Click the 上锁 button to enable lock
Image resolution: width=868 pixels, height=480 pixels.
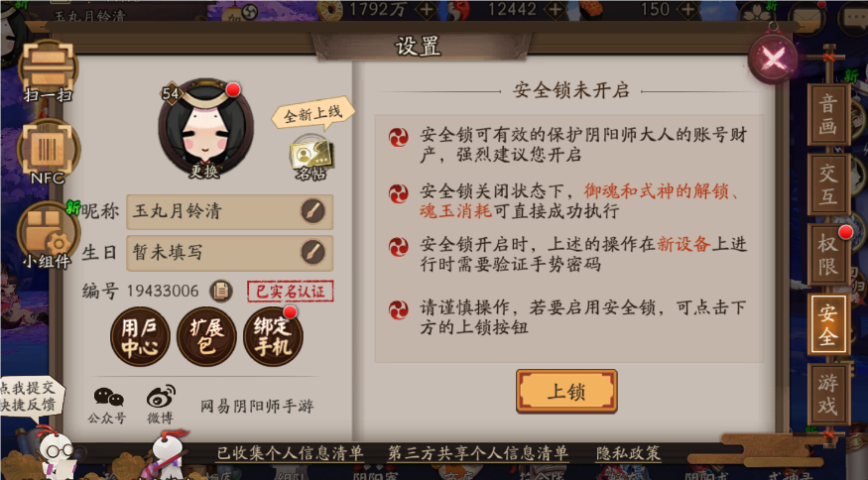[x=566, y=392]
